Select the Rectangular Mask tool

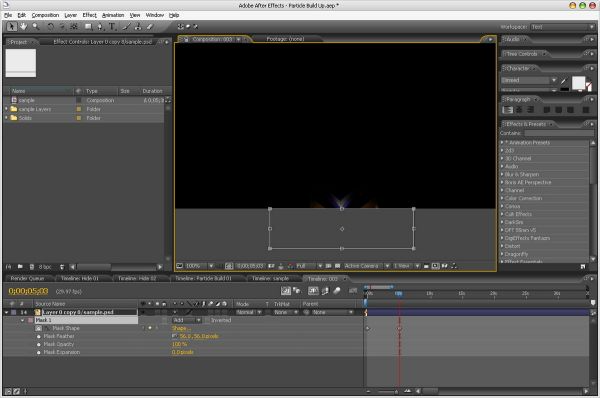click(88, 26)
